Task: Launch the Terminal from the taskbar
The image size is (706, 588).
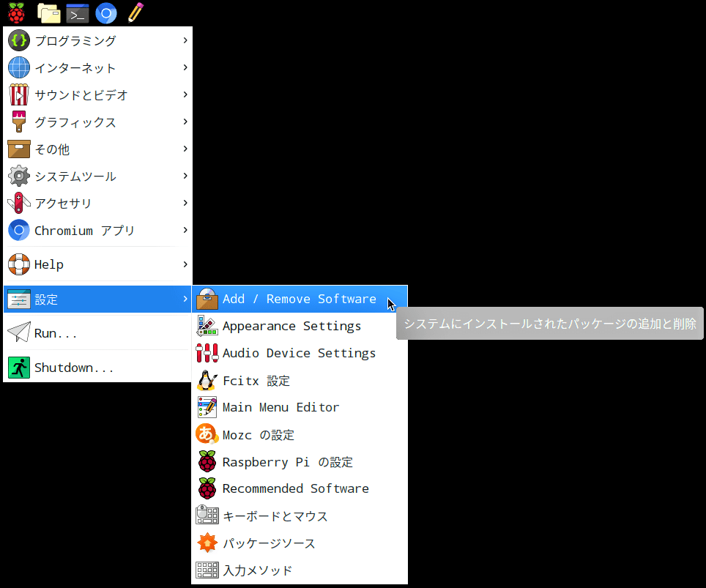Action: point(78,13)
